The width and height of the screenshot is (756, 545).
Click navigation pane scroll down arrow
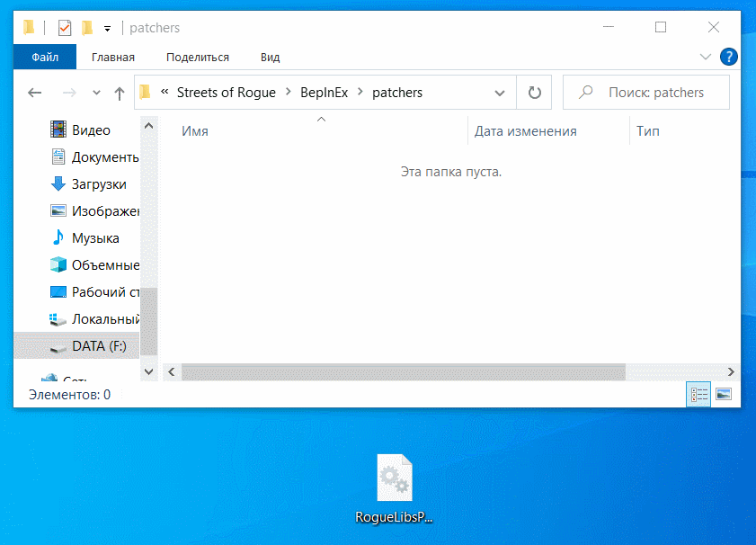[149, 371]
